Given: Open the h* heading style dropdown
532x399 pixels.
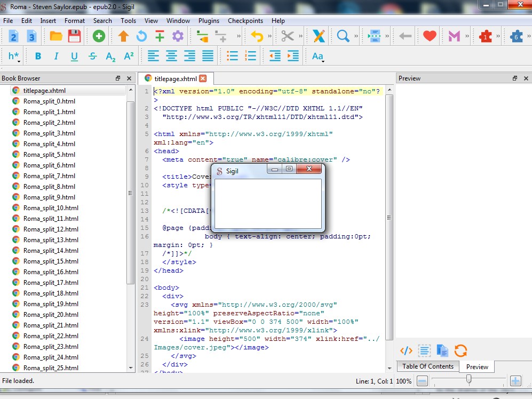Looking at the screenshot, I should coord(14,56).
